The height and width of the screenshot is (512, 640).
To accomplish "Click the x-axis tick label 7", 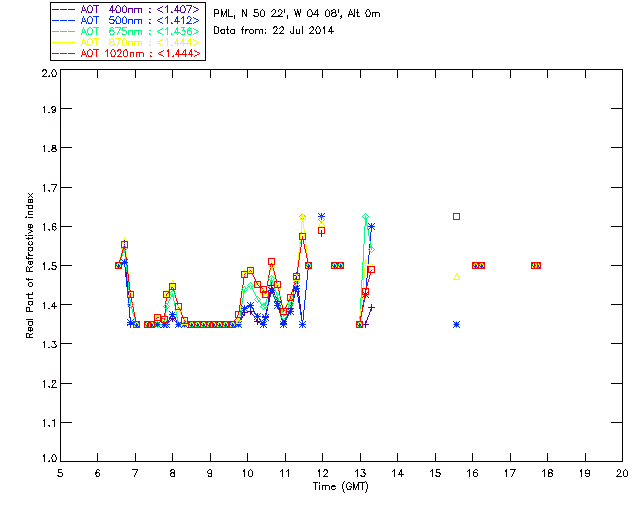I will point(135,473).
